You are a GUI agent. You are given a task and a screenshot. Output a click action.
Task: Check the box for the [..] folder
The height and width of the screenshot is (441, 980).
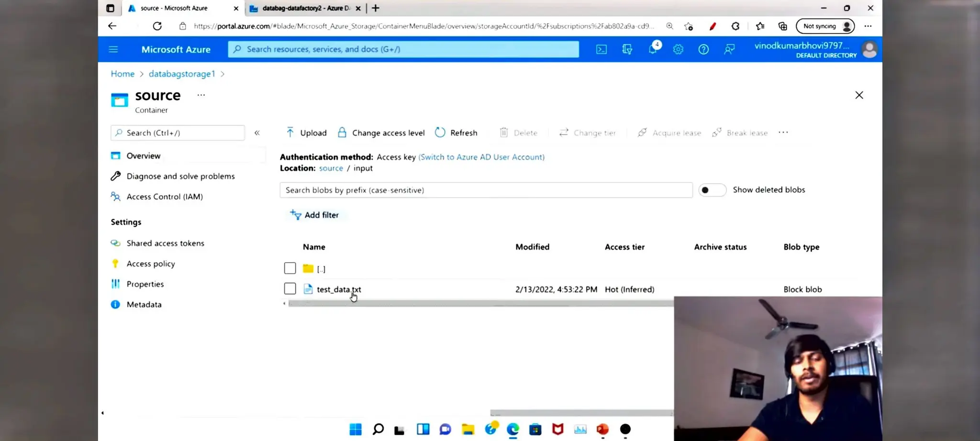[x=290, y=268]
